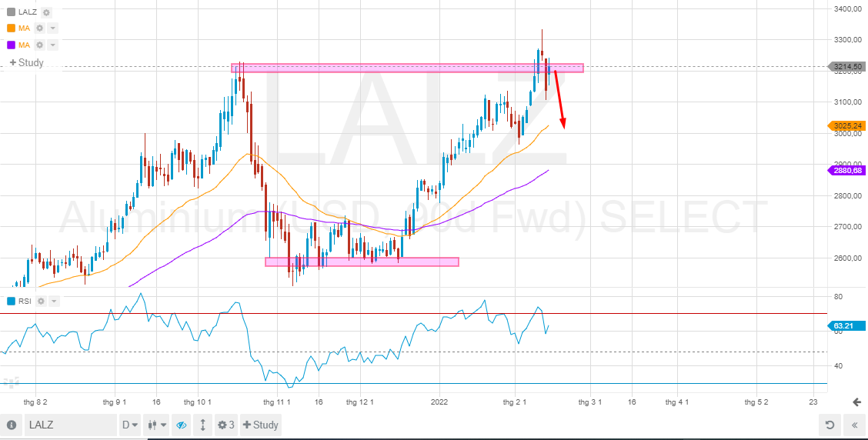Click the left arrow beside time axis
Image resolution: width=868 pixels, height=440 pixels.
point(857,402)
